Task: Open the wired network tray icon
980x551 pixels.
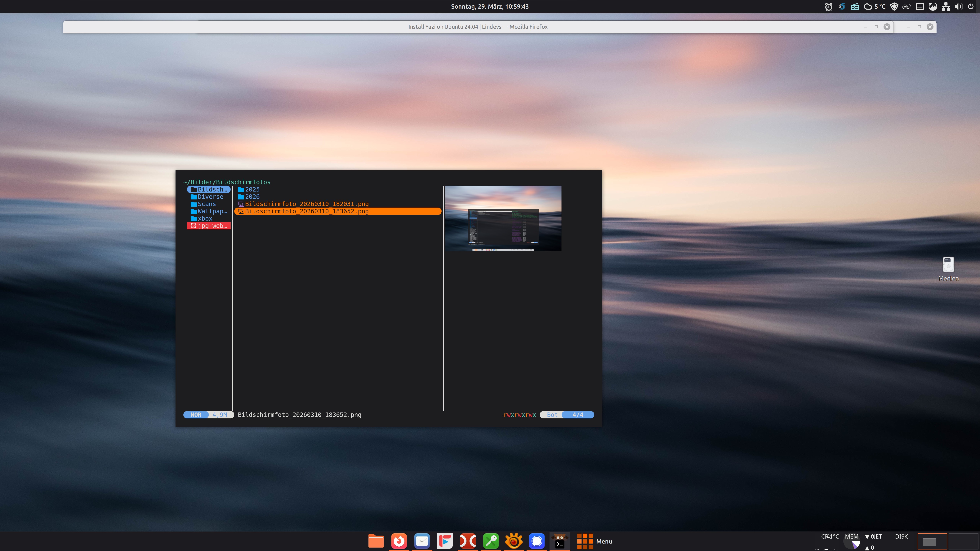Action: point(946,7)
